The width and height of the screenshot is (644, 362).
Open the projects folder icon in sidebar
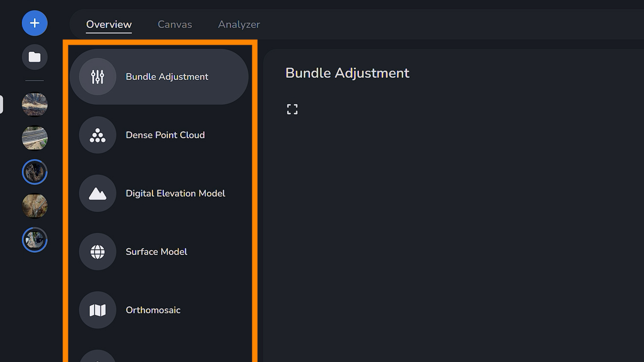[35, 57]
